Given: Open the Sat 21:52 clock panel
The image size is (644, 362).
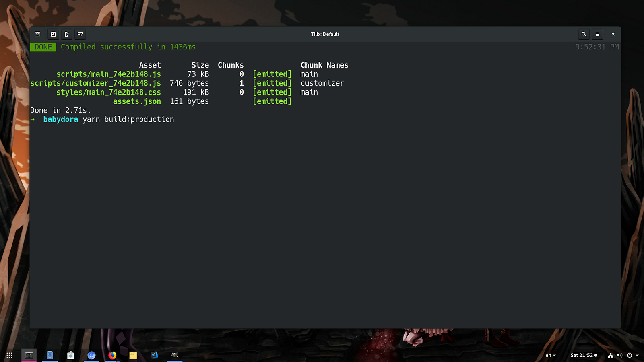Looking at the screenshot, I should click(x=584, y=355).
